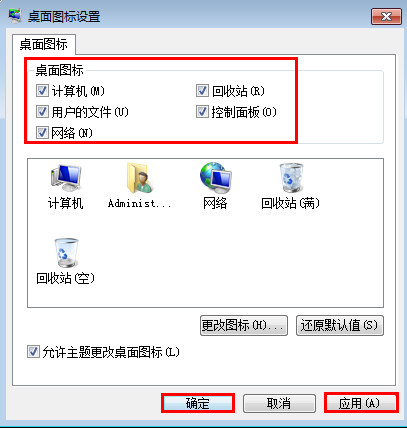The width and height of the screenshot is (407, 428).
Task: Disable the 控制面板(O) checkbox
Action: (x=202, y=112)
